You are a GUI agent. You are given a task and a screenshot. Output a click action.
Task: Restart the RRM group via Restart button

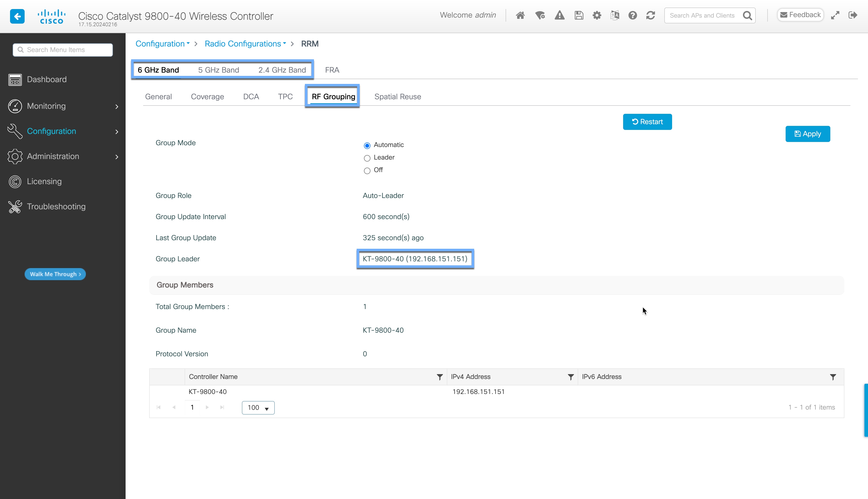[x=647, y=122]
